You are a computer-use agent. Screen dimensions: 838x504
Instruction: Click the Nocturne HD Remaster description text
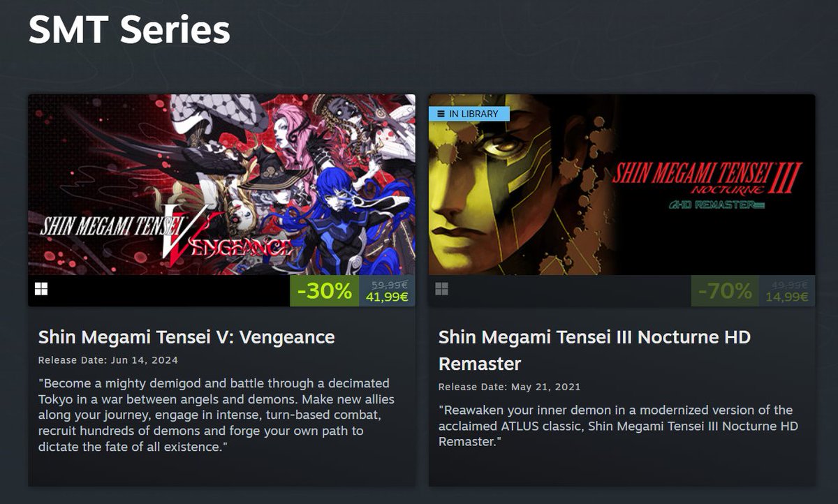click(618, 425)
